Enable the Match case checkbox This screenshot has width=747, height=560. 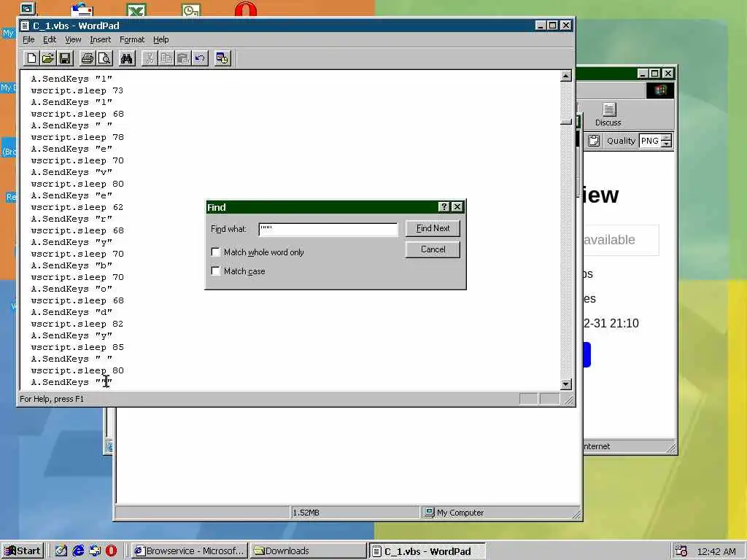click(215, 271)
